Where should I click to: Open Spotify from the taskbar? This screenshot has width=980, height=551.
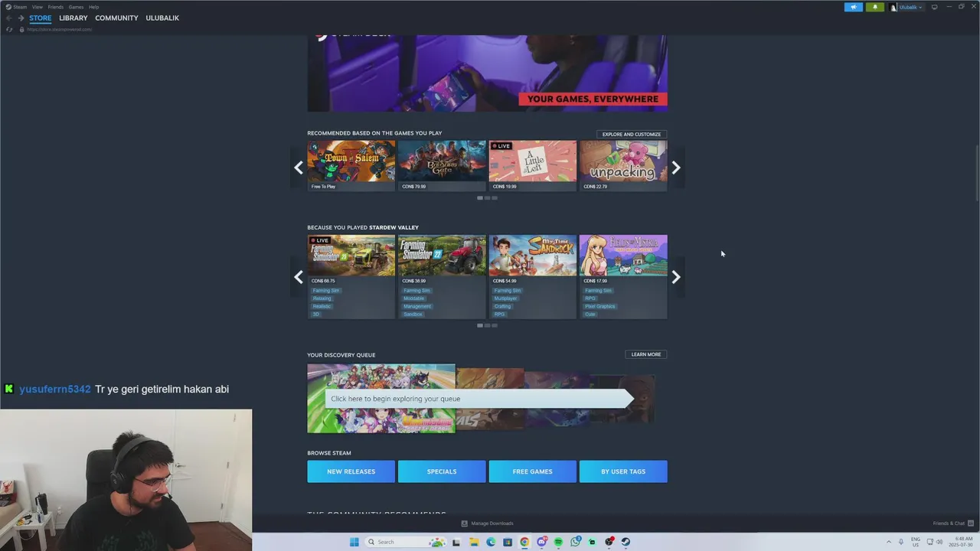click(558, 542)
